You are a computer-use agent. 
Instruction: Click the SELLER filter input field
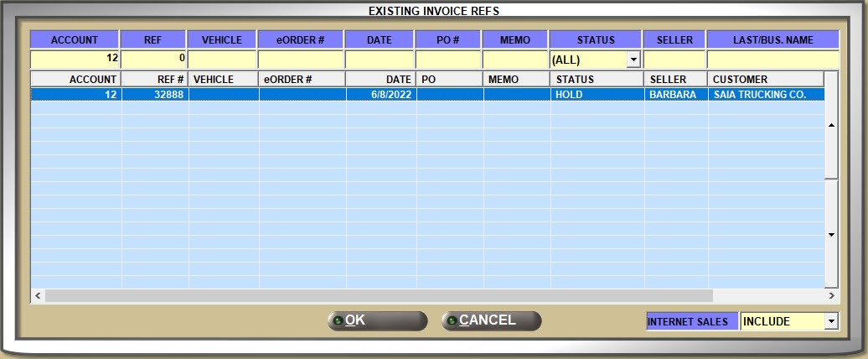coord(674,60)
